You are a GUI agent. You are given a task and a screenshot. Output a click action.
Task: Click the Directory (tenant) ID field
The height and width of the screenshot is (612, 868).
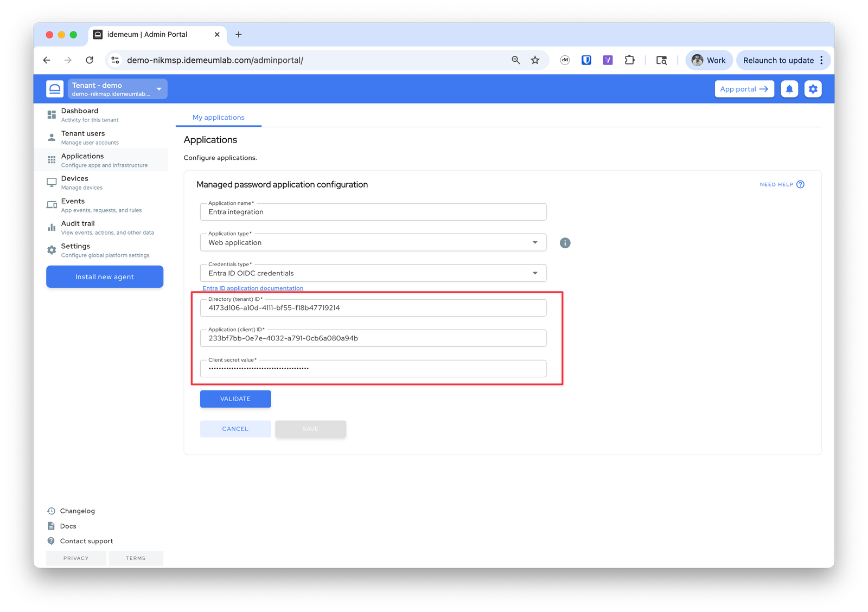click(x=373, y=308)
